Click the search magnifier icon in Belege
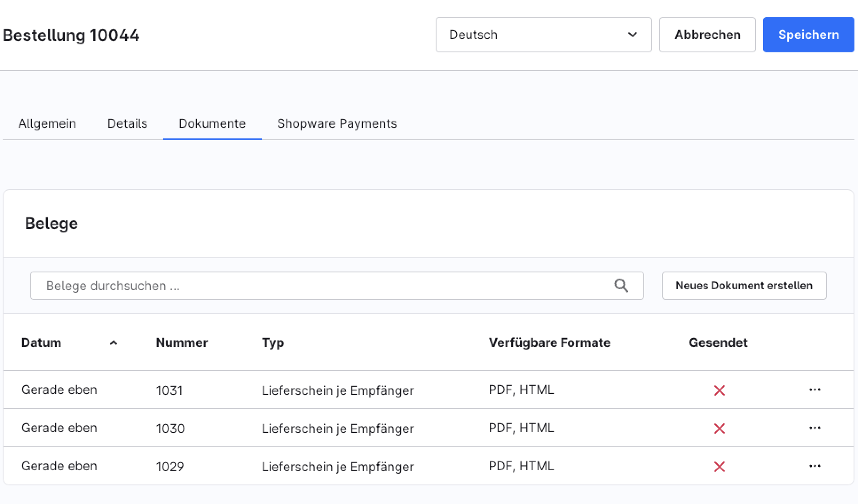Screen dimensions: 858x504 tap(621, 286)
